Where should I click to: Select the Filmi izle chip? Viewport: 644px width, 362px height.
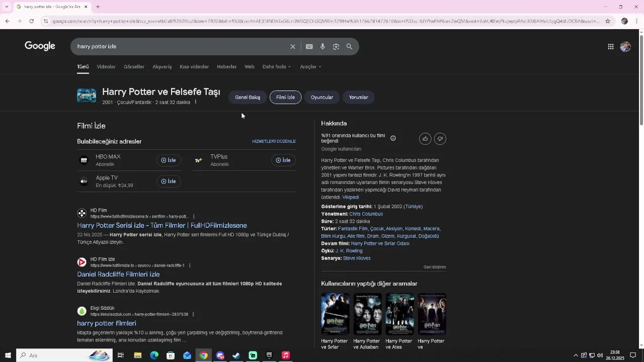[285, 98]
